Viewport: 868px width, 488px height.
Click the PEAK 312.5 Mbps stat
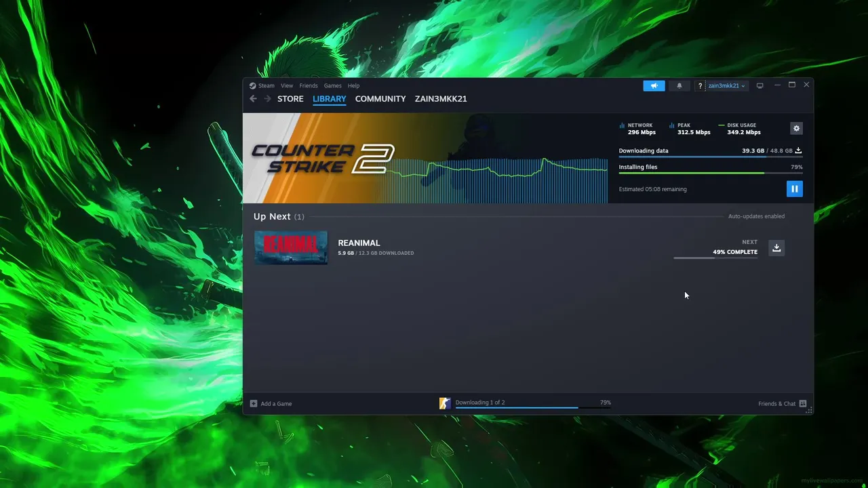pos(690,129)
